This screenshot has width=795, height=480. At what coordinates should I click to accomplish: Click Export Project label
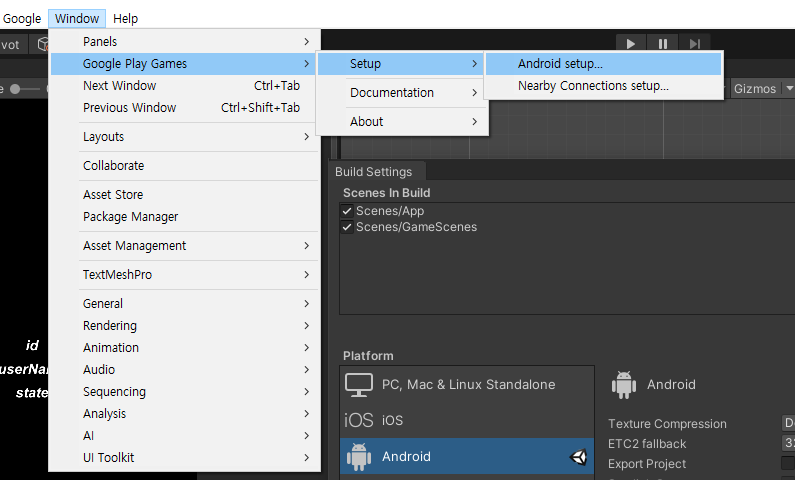[x=647, y=464]
